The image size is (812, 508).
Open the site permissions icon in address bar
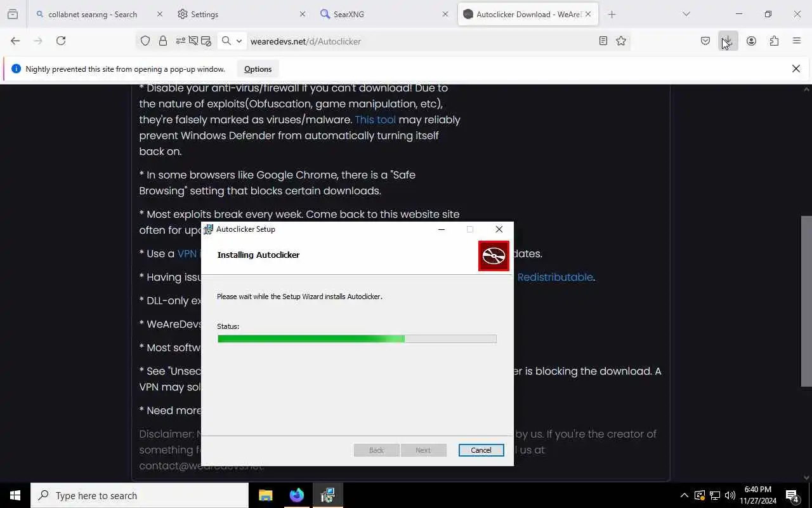(181, 41)
